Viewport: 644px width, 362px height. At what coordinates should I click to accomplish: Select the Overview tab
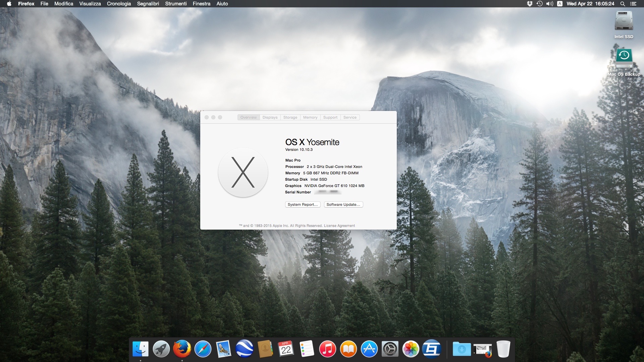click(x=249, y=117)
